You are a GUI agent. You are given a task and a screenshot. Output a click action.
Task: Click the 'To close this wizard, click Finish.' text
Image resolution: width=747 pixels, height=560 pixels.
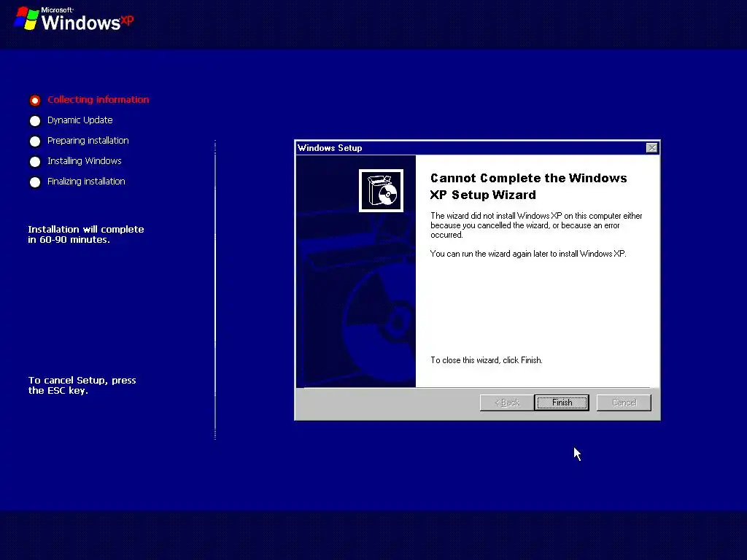click(x=487, y=360)
